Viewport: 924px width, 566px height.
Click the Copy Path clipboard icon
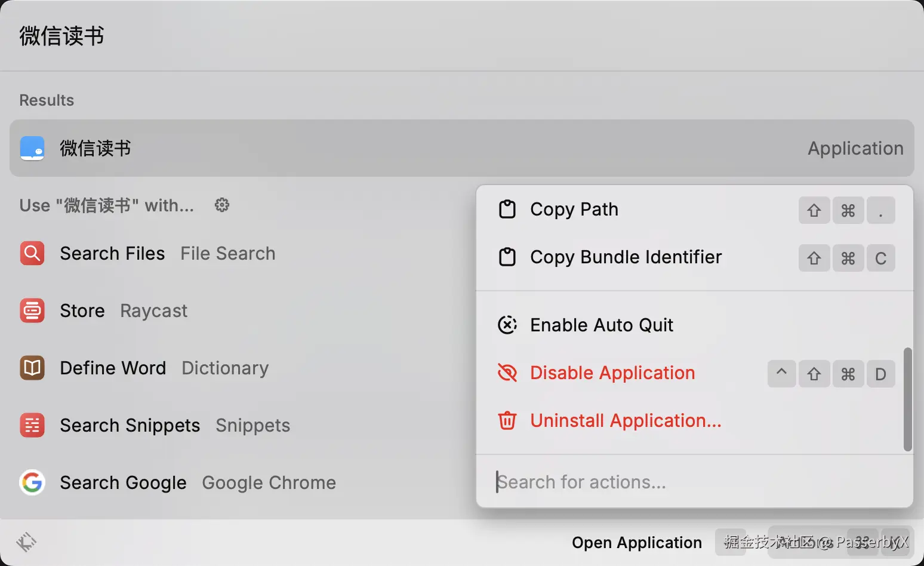pos(507,209)
